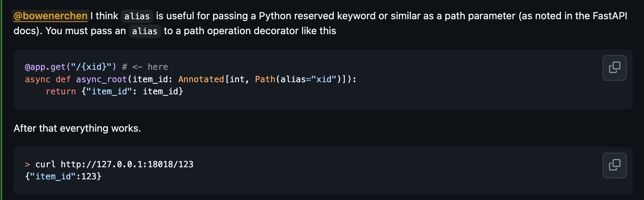The image size is (644, 200).
Task: Click the word FastAPI in the comment
Action: 609,16
